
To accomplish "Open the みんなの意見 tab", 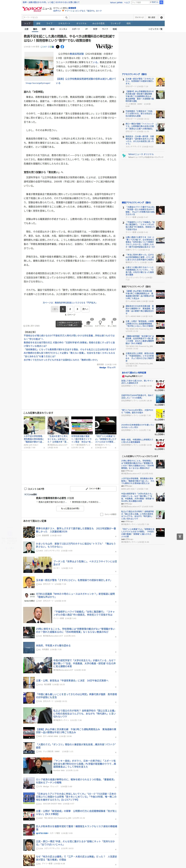I will click(x=98, y=24).
